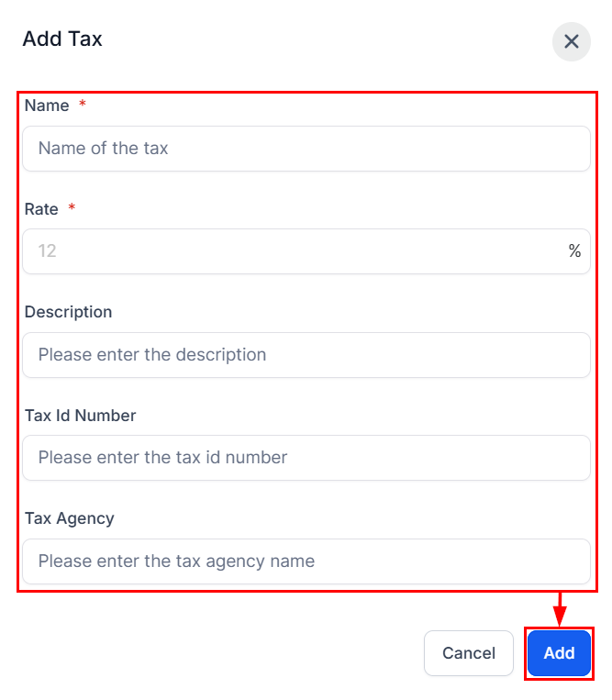612x700 pixels.
Task: Click the Add Tax dialog title
Action: pyautogui.click(x=62, y=39)
